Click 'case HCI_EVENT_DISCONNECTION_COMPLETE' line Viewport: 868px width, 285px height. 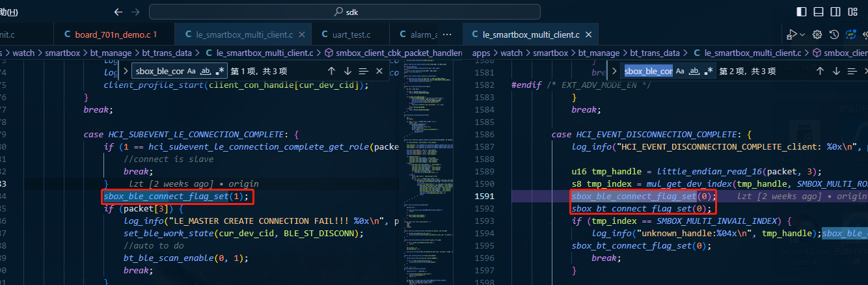point(651,135)
